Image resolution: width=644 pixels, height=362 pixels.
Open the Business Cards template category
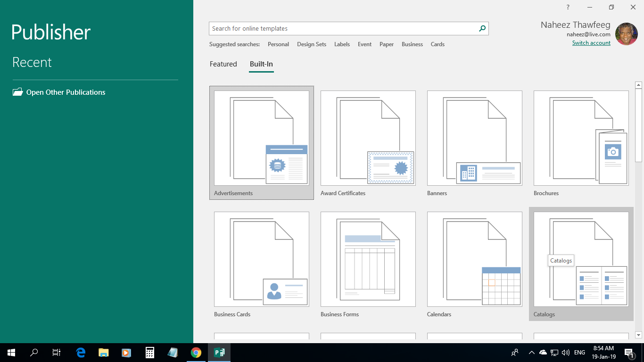pos(262,264)
